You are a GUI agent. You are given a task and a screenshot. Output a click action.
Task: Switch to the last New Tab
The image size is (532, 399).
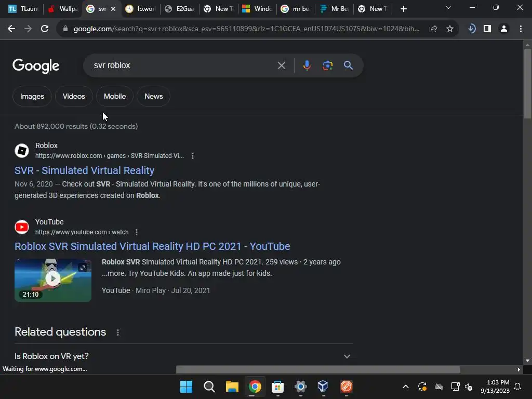pos(373,9)
